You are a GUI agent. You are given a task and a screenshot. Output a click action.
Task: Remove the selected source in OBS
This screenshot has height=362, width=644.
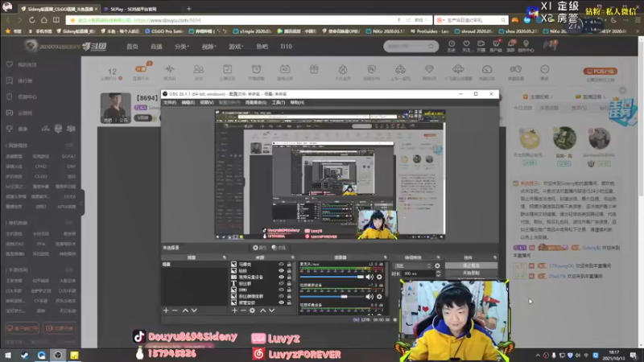(x=244, y=311)
